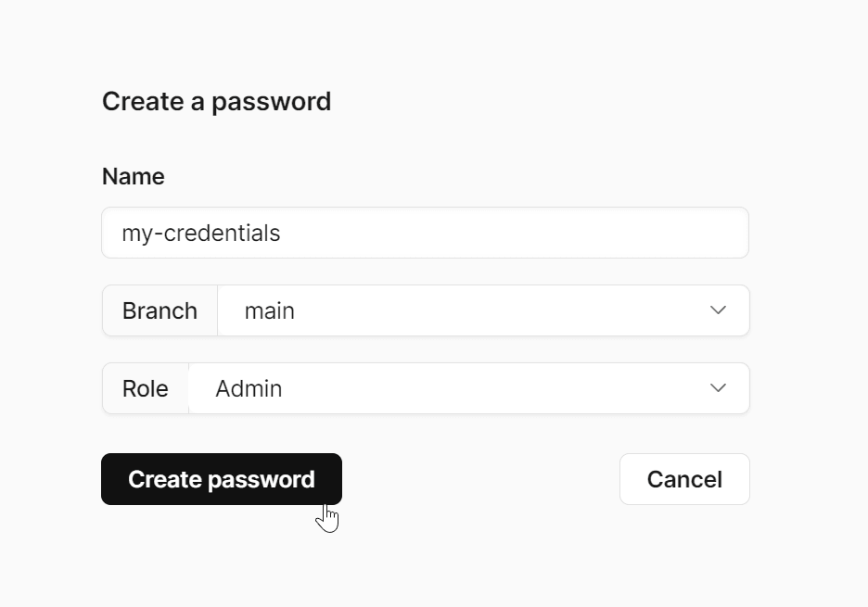Viewport: 868px width, 607px height.
Task: Click the Name field label
Action: point(133,176)
